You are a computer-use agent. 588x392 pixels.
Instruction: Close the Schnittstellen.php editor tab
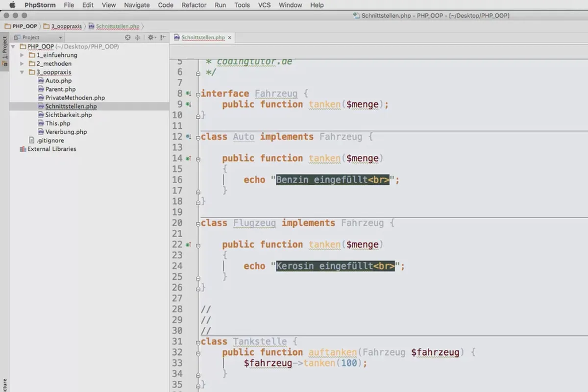[x=229, y=37]
